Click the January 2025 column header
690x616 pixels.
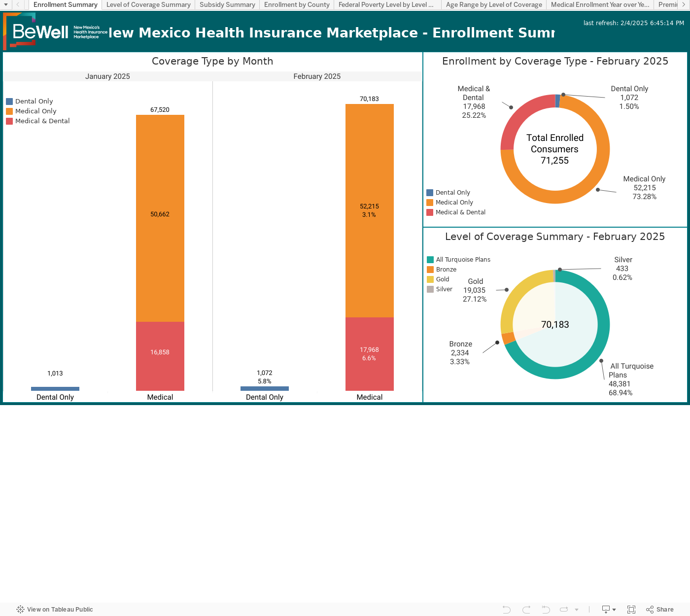[107, 76]
